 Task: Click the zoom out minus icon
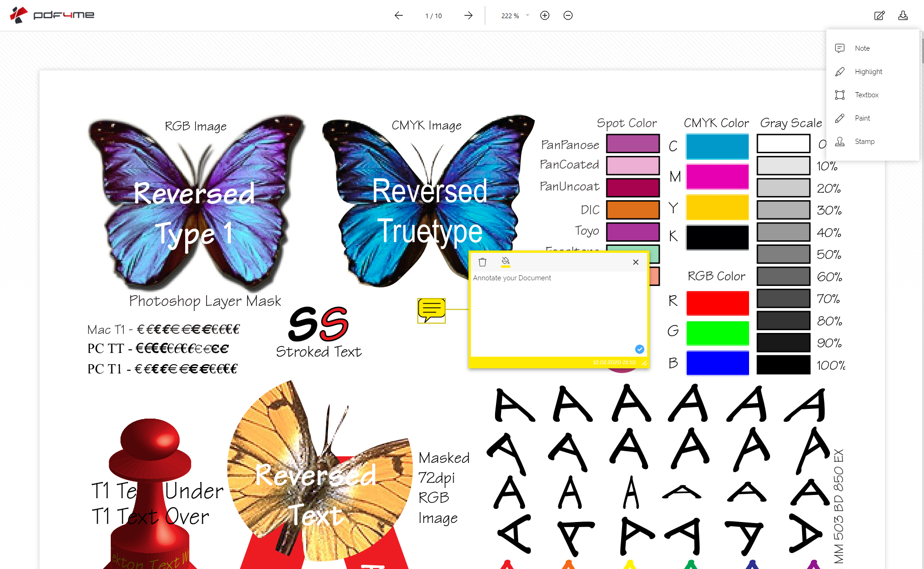568,15
